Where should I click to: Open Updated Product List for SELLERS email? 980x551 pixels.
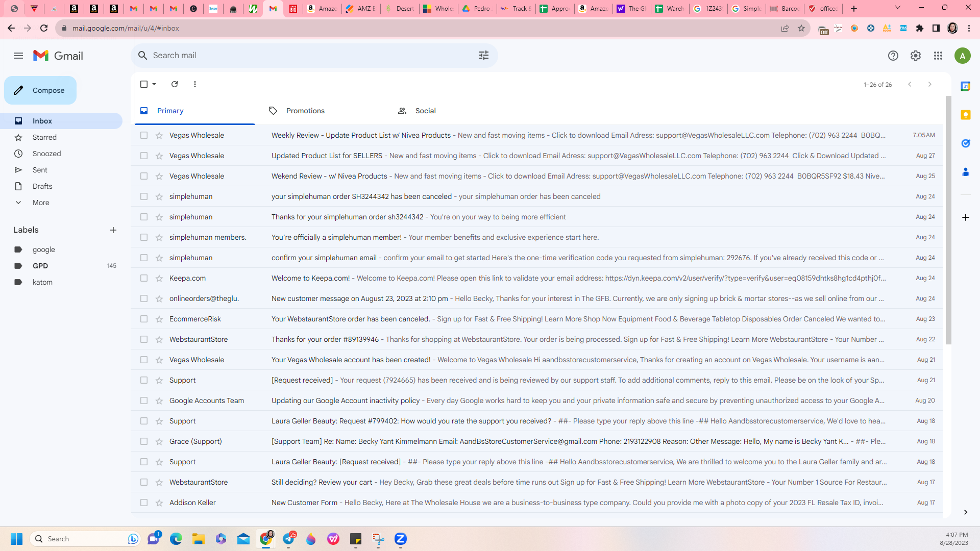pyautogui.click(x=537, y=156)
